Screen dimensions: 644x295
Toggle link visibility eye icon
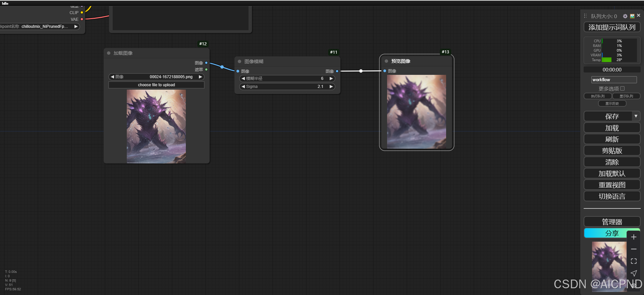click(634, 285)
